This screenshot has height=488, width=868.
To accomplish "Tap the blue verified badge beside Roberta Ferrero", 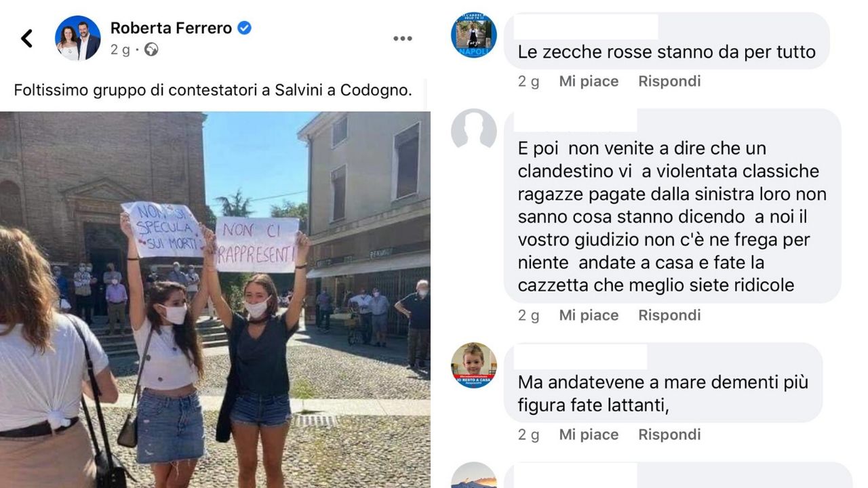I will [x=245, y=28].
